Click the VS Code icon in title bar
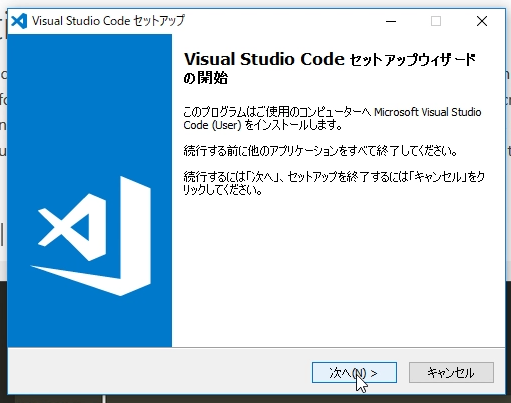The width and height of the screenshot is (511, 403). click(x=19, y=21)
